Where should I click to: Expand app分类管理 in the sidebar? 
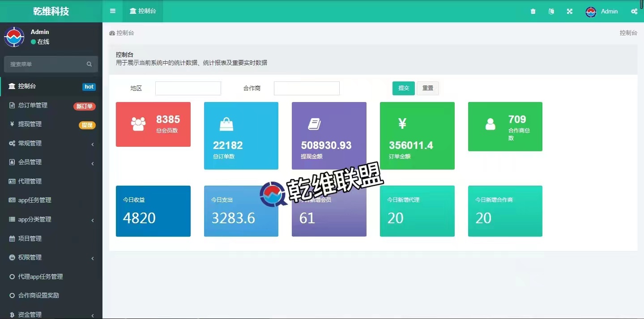tap(51, 220)
